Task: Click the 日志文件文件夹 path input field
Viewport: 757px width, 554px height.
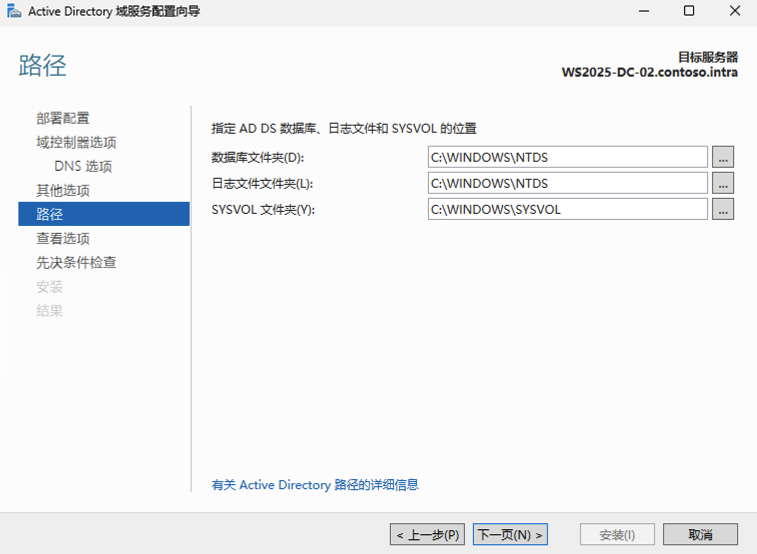Action: point(568,183)
